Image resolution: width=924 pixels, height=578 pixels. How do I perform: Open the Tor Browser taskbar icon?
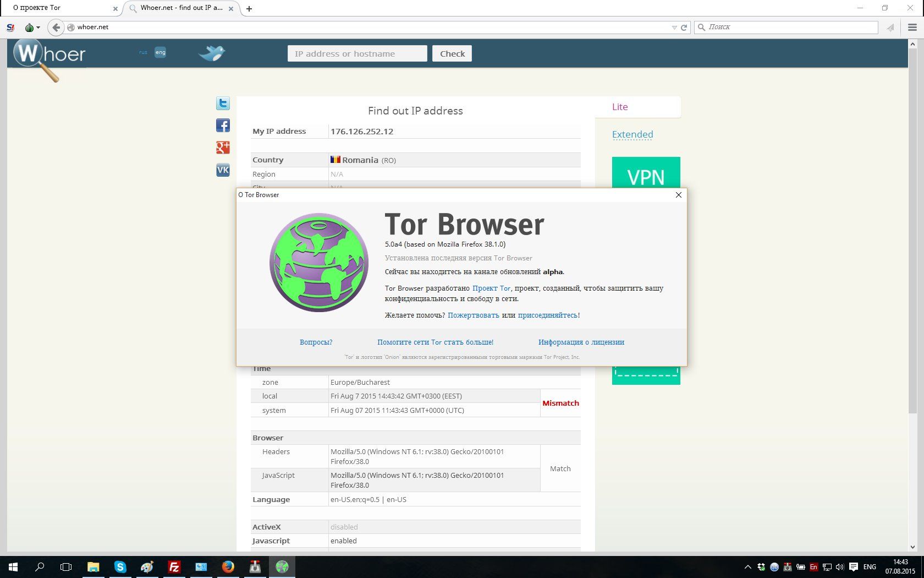coord(282,566)
